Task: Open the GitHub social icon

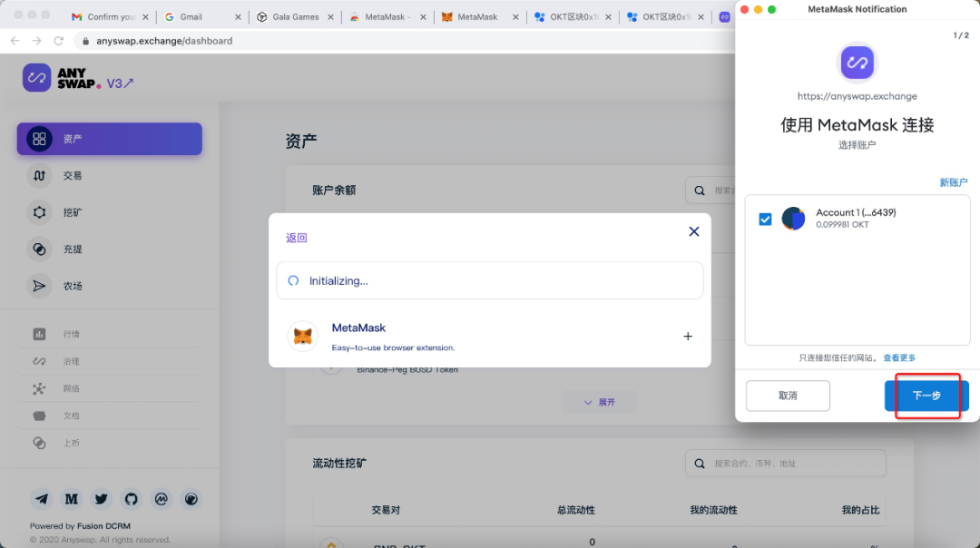Action: 132,499
